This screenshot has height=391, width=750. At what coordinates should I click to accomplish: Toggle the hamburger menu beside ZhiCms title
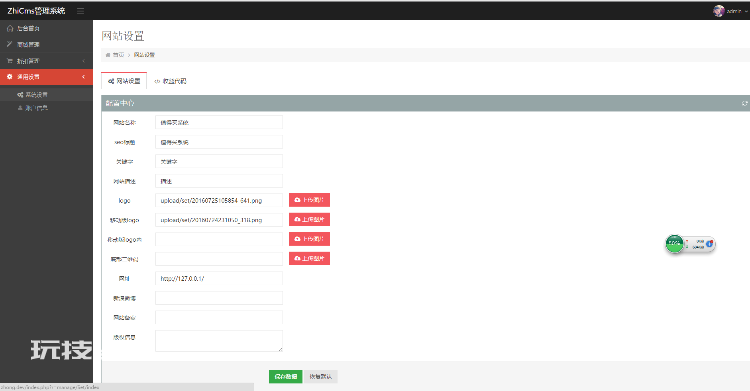coord(80,11)
